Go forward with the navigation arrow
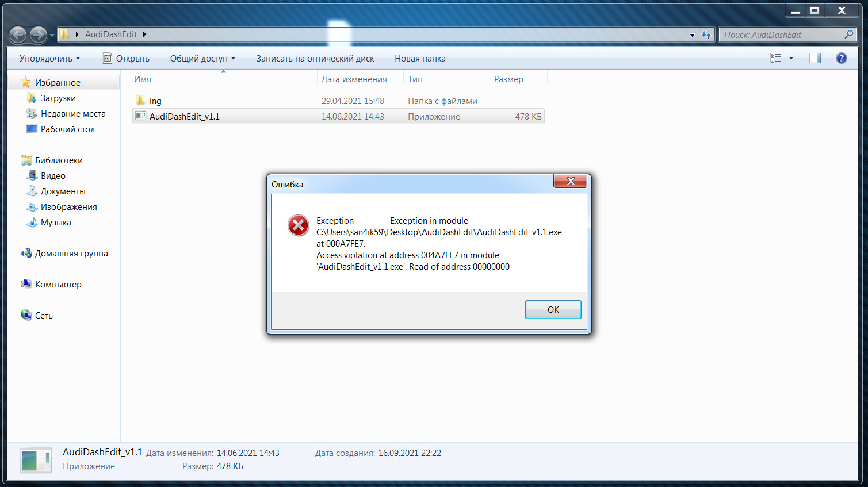This screenshot has height=487, width=868. 39,35
